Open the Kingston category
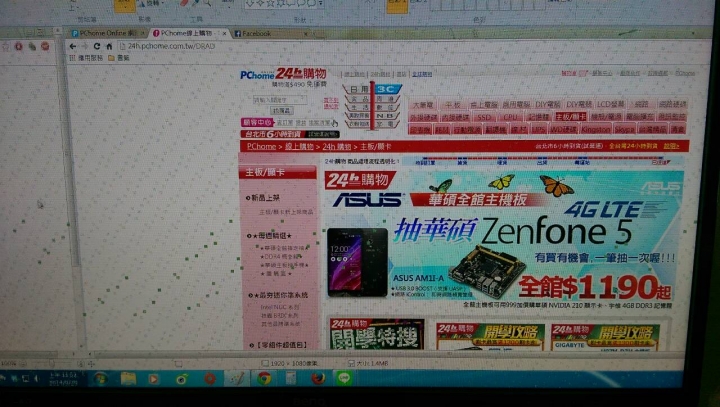The width and height of the screenshot is (720, 407). click(x=595, y=130)
